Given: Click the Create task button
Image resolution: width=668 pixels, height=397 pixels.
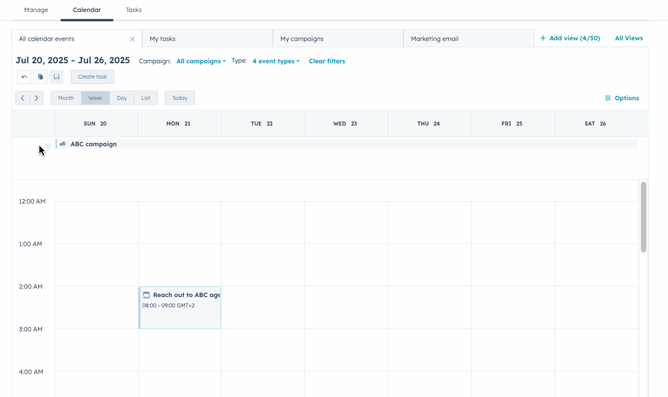Looking at the screenshot, I should pos(92,77).
